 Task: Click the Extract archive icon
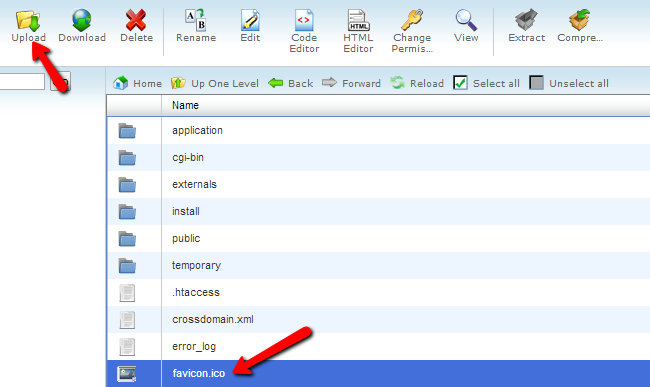point(526,20)
